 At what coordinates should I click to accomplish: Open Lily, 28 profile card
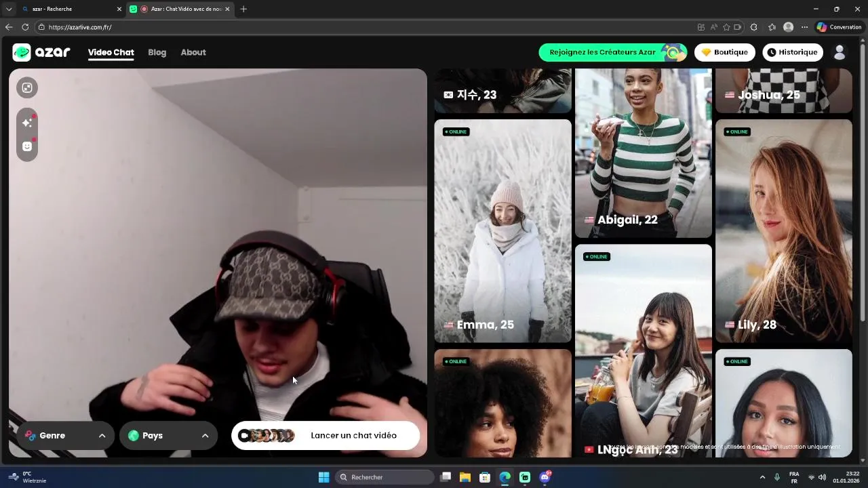tap(783, 231)
